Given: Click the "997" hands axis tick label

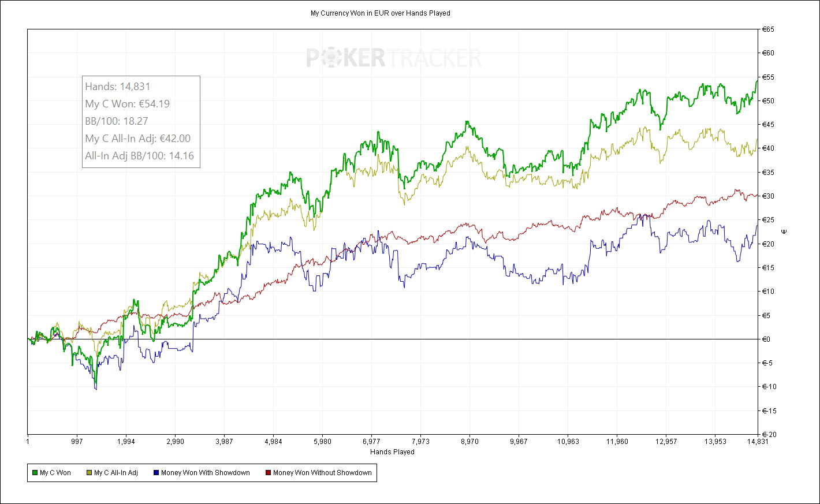Looking at the screenshot, I should [x=77, y=442].
